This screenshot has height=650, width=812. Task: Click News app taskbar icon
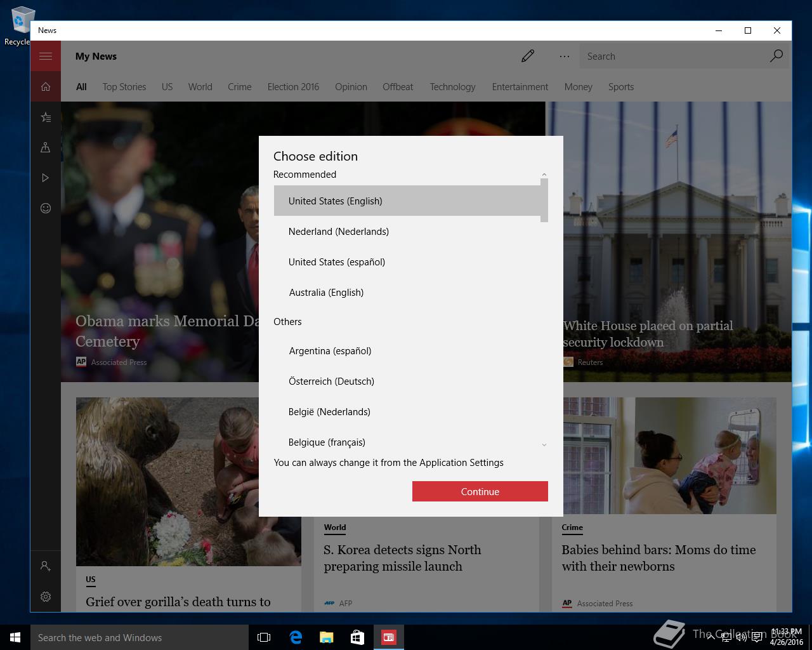388,637
